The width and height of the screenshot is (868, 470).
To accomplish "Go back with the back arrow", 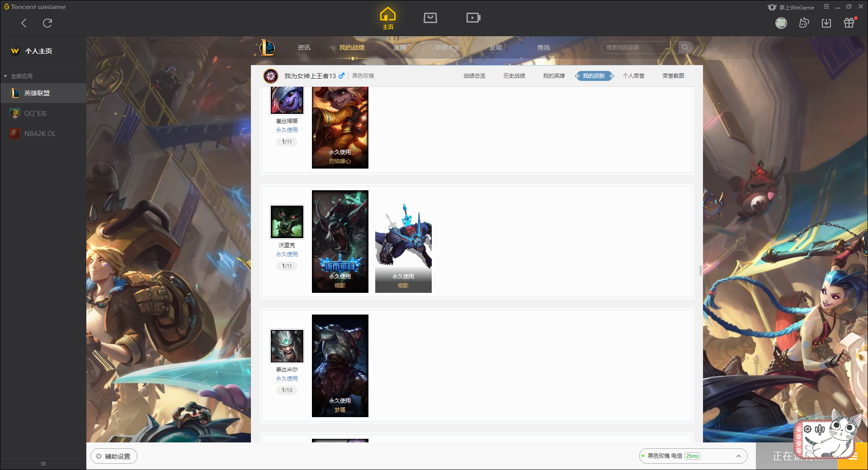I will (24, 23).
